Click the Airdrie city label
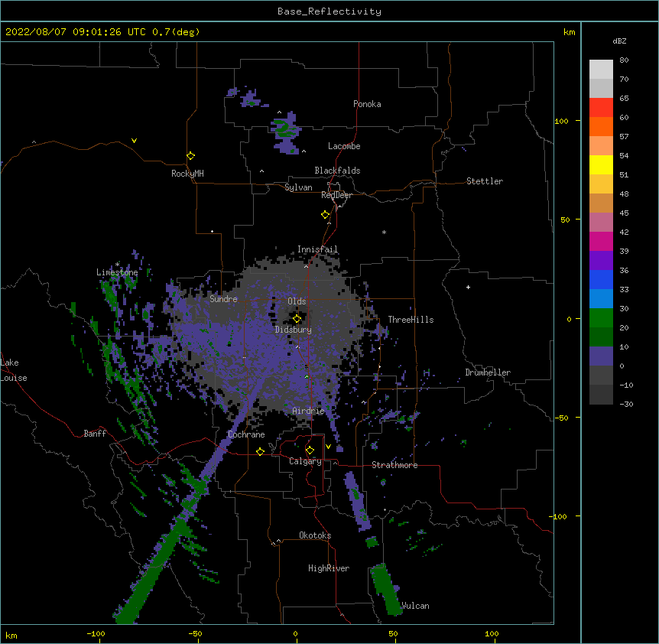 click(309, 411)
